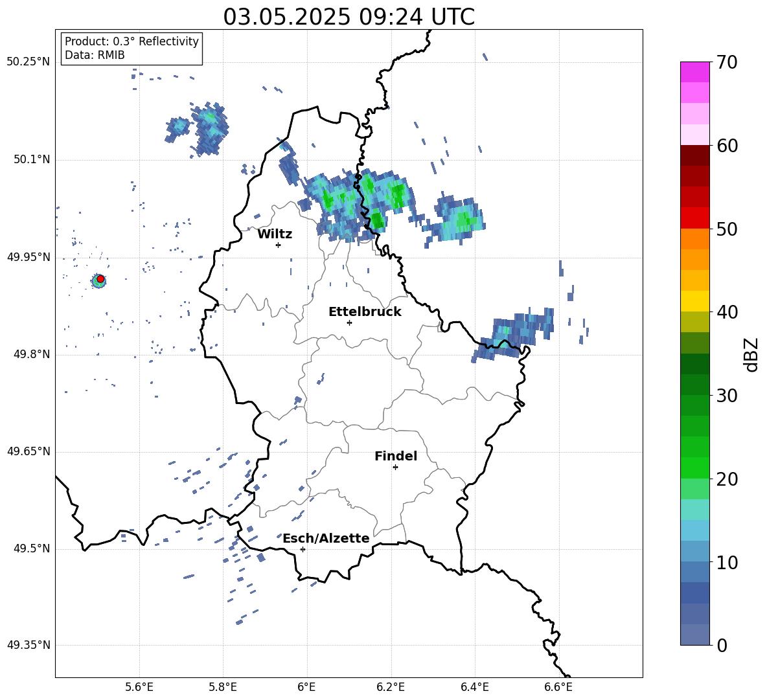The image size is (767, 700).
Task: Click the 49.95°N latitude label
Action: [29, 257]
